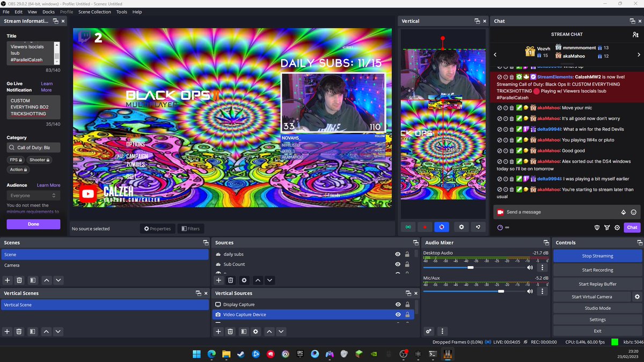Screen dimensions: 644x362
Task: Show next leaderboard entries in chat
Action: point(639,55)
